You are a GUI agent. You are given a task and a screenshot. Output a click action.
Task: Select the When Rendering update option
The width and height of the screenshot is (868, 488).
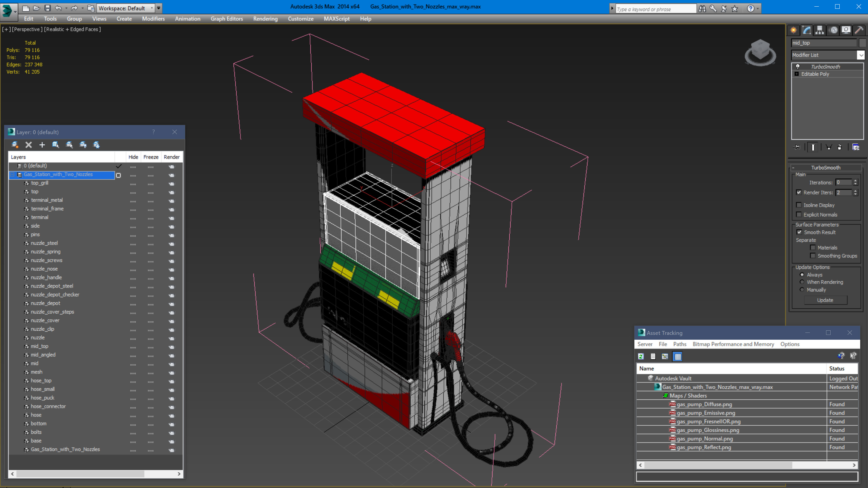click(x=802, y=282)
